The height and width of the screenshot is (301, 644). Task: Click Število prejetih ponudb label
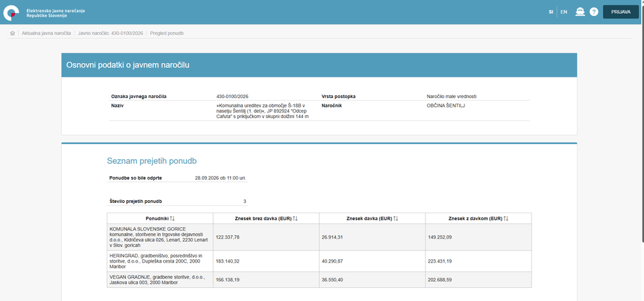(x=136, y=202)
